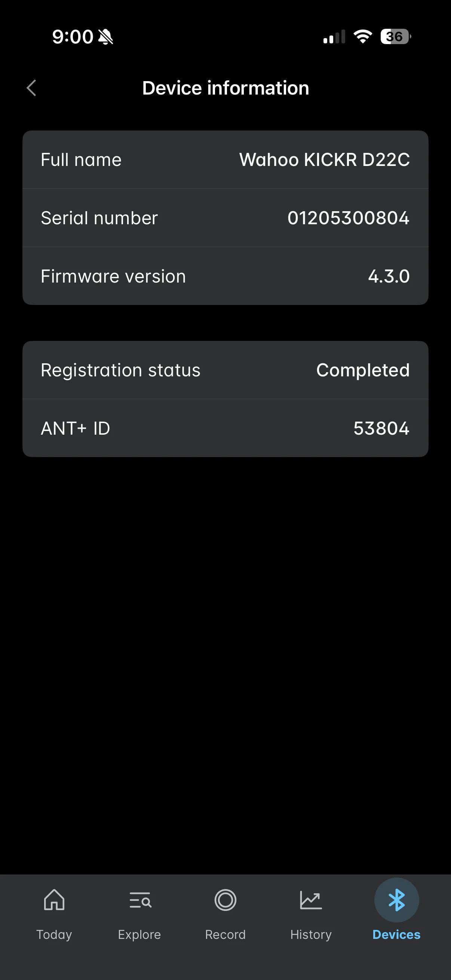
Task: Tap the battery level indicator
Action: [x=395, y=37]
